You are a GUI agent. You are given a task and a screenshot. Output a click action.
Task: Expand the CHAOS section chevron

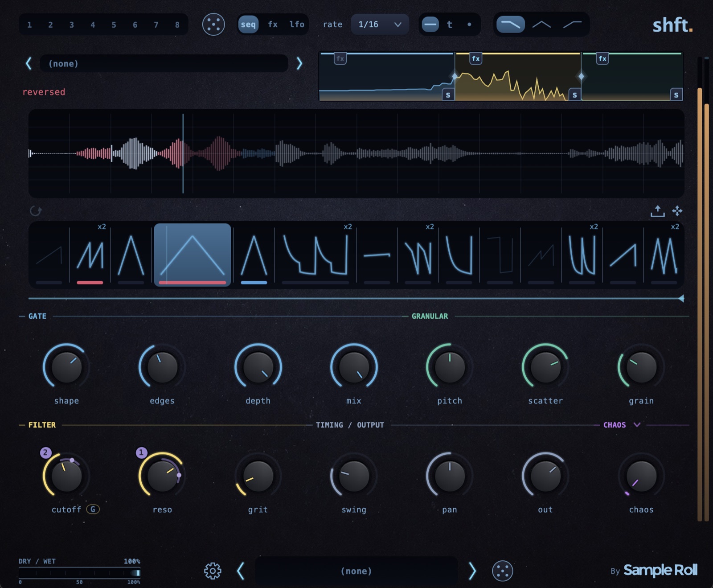coord(637,424)
